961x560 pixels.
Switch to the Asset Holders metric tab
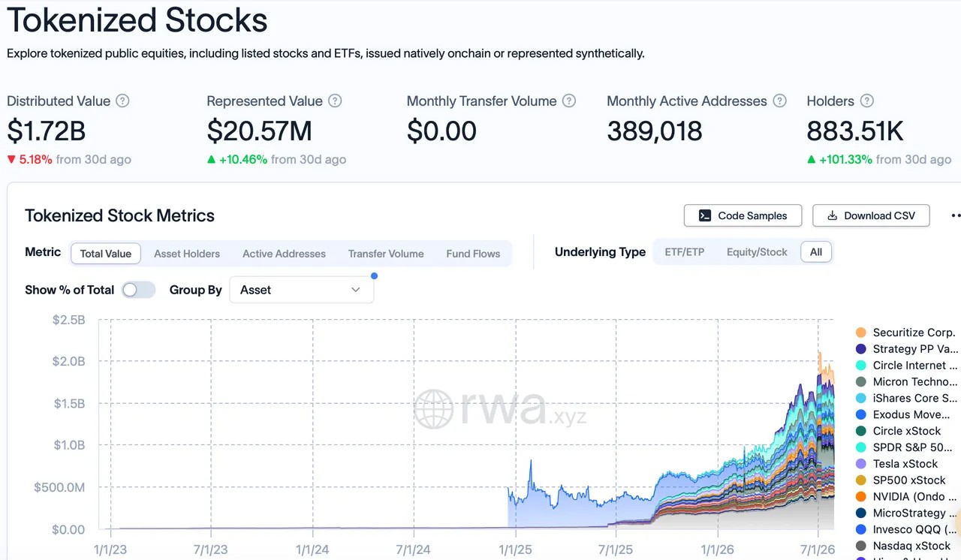pos(187,254)
